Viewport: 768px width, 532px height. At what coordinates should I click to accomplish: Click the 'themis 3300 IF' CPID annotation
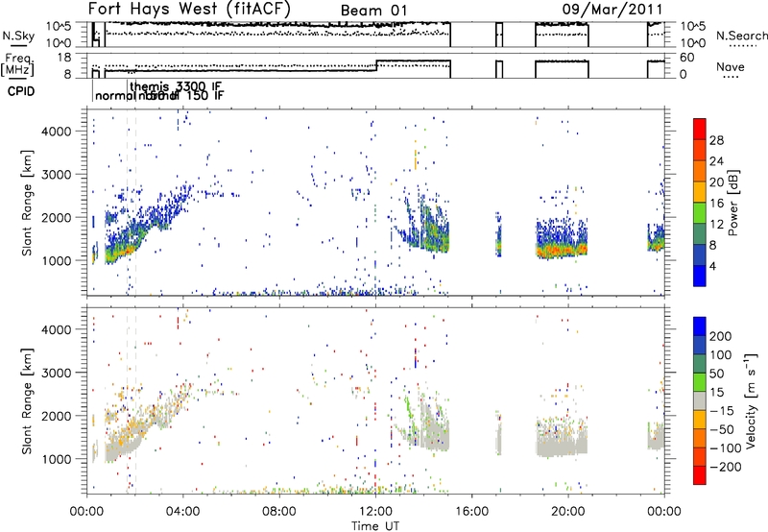pyautogui.click(x=176, y=86)
